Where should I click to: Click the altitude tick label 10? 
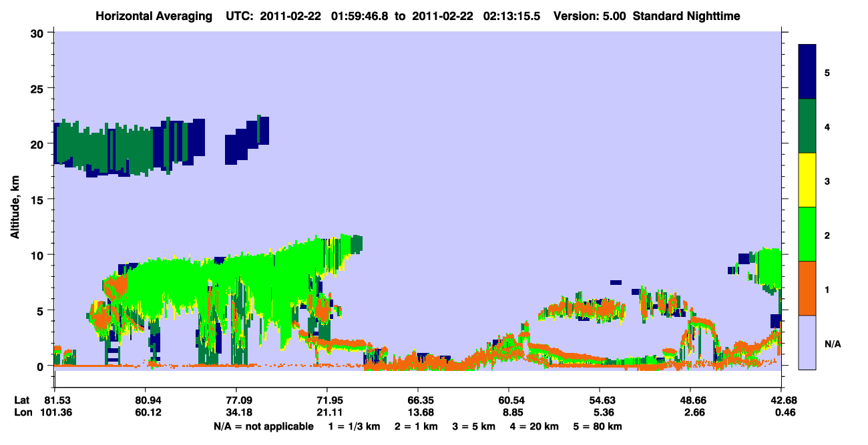(x=38, y=255)
